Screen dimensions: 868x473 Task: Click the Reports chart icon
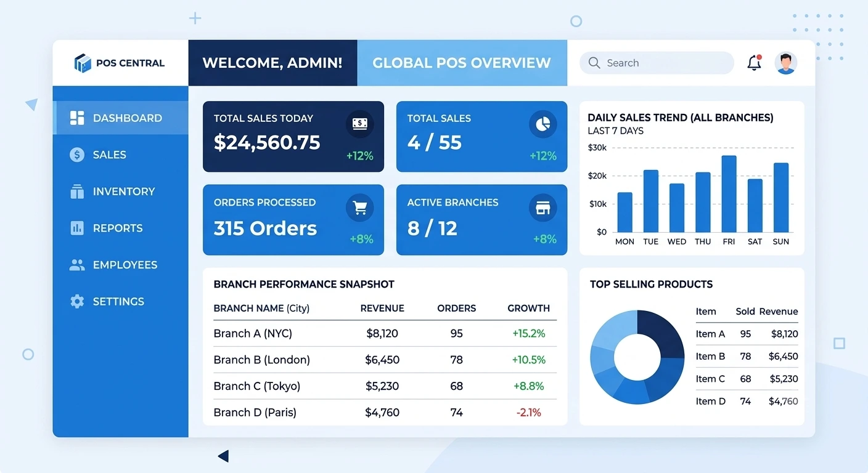click(x=77, y=228)
